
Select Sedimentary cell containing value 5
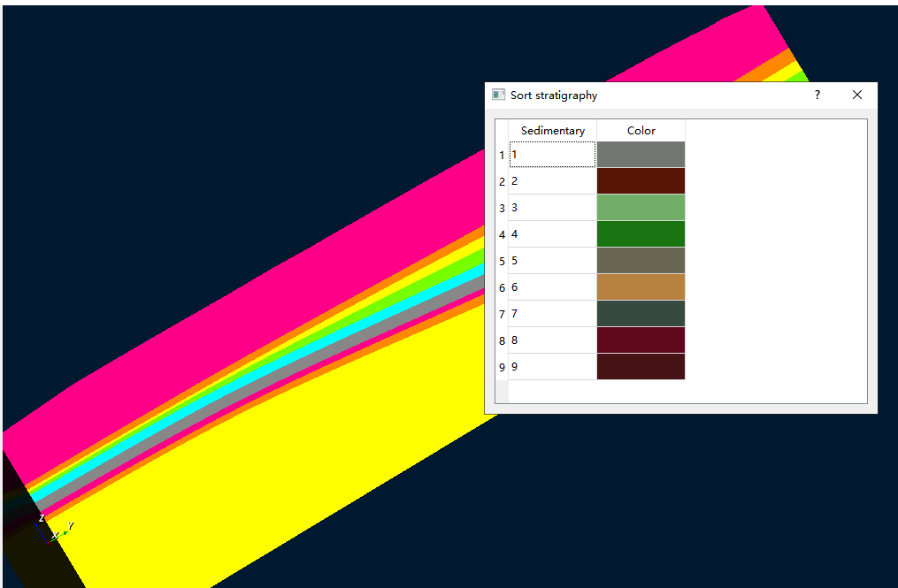(x=552, y=261)
